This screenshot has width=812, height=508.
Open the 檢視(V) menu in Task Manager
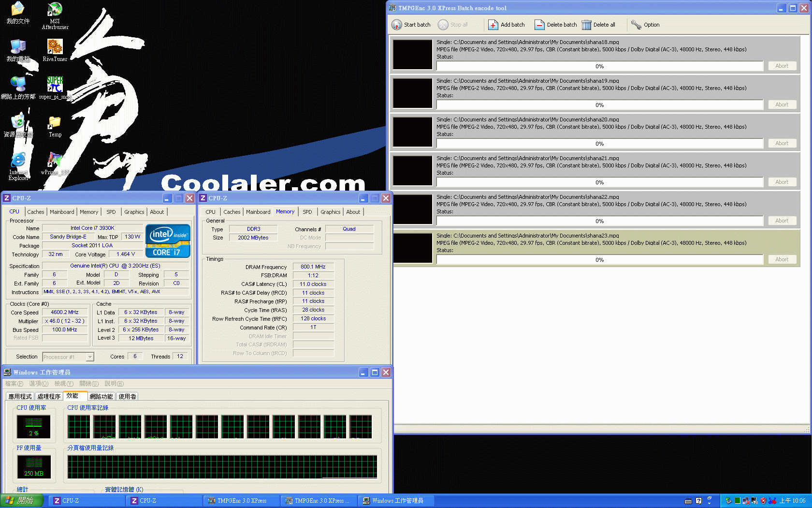click(64, 384)
